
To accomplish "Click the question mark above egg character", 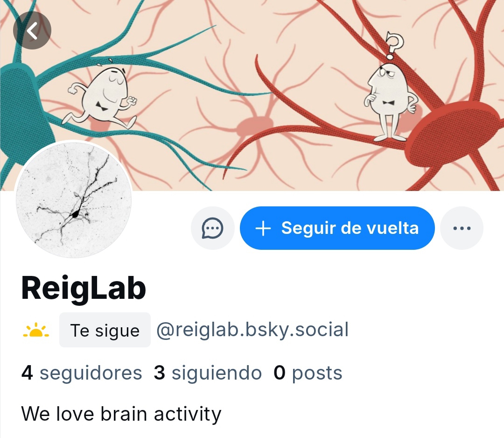I will pos(393,45).
